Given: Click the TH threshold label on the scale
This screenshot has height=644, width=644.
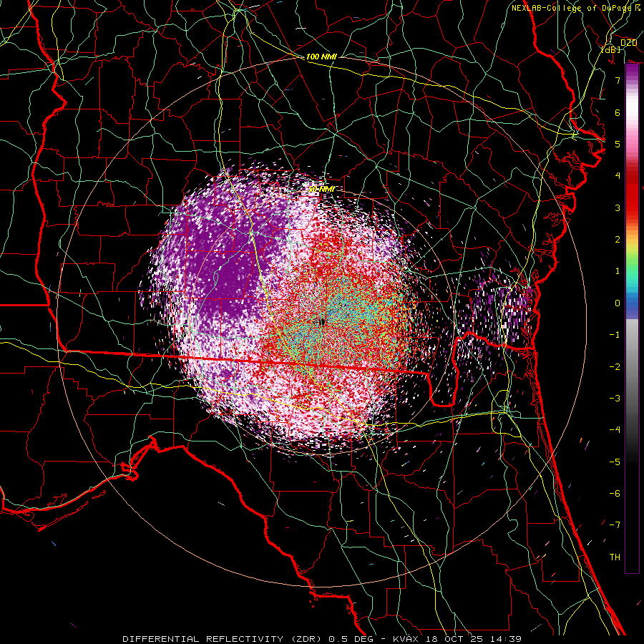Looking at the screenshot, I should pos(615,557).
